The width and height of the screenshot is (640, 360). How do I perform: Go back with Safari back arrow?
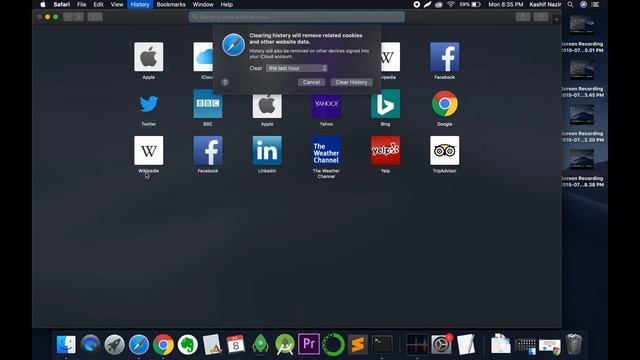click(x=68, y=17)
